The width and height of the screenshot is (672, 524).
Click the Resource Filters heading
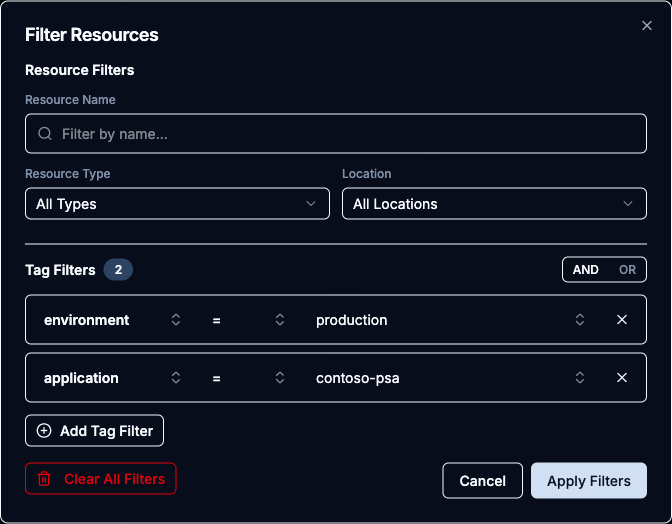coord(80,70)
